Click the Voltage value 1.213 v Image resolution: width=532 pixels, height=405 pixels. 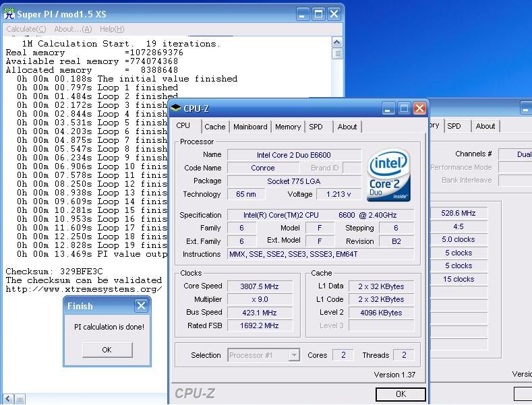click(338, 194)
